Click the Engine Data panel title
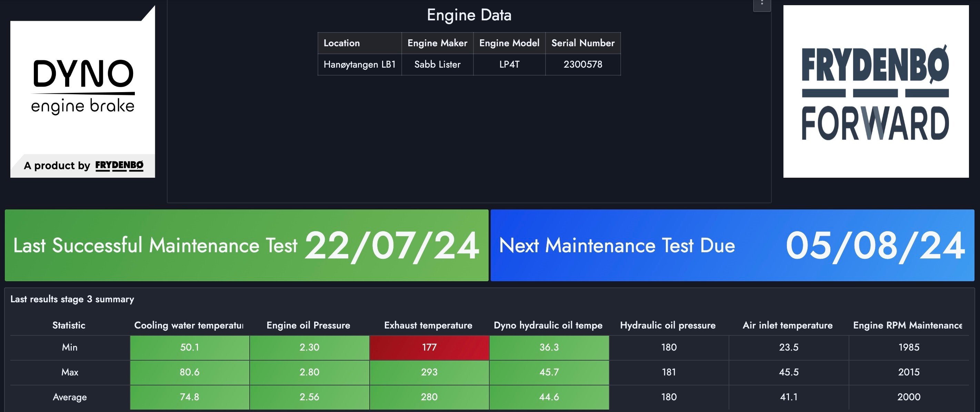This screenshot has width=980, height=412. (x=469, y=15)
